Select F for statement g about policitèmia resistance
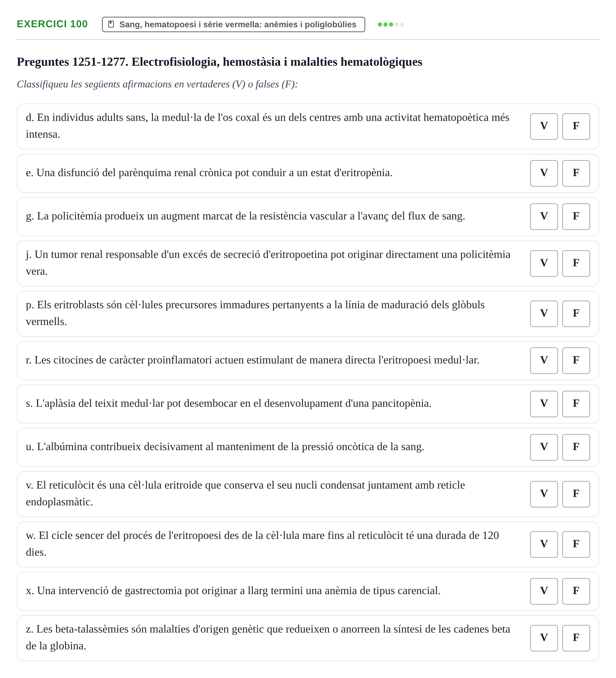Screen dimensions: 616x678 tap(576, 217)
